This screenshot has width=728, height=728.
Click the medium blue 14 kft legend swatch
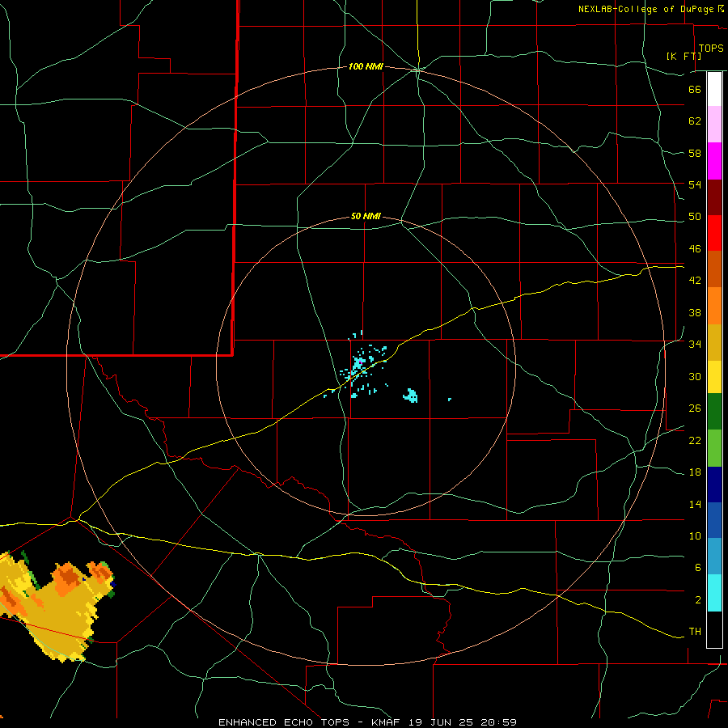point(714,520)
